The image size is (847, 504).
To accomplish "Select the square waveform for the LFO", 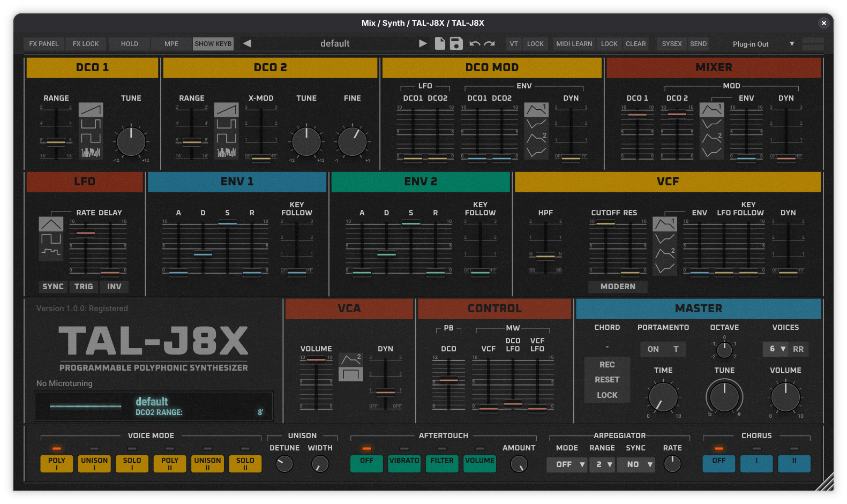I will coord(51,238).
